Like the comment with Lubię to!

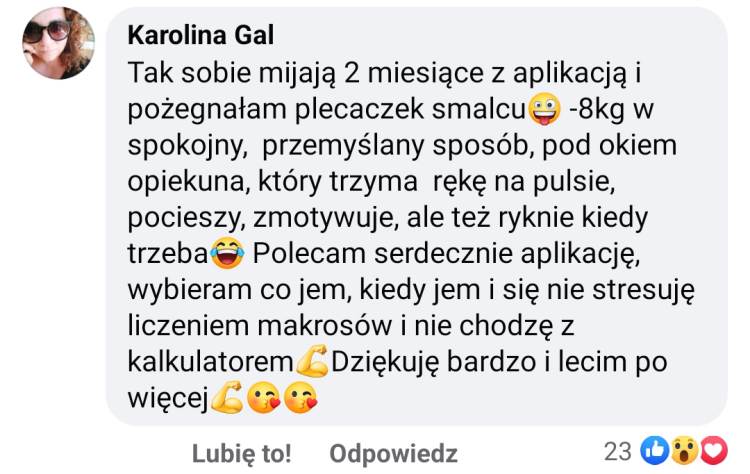coord(242,453)
